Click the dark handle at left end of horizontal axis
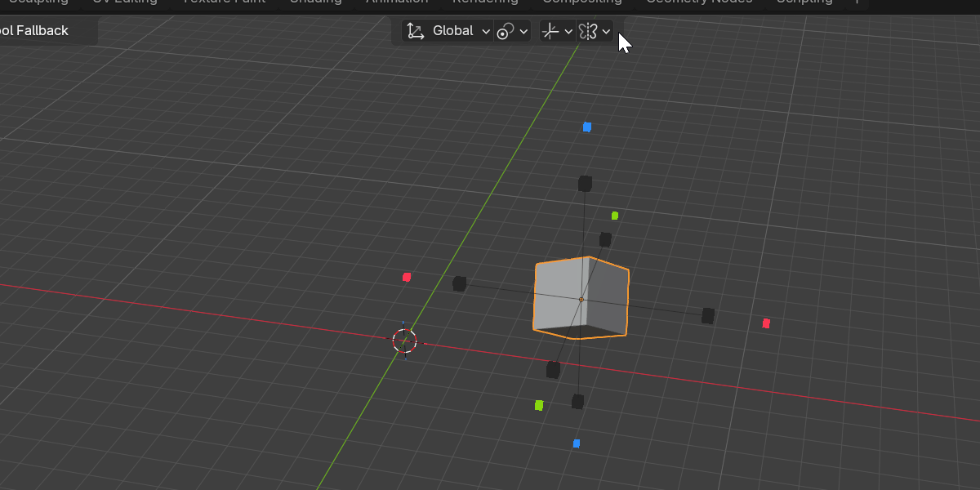The image size is (980, 490). click(x=460, y=283)
